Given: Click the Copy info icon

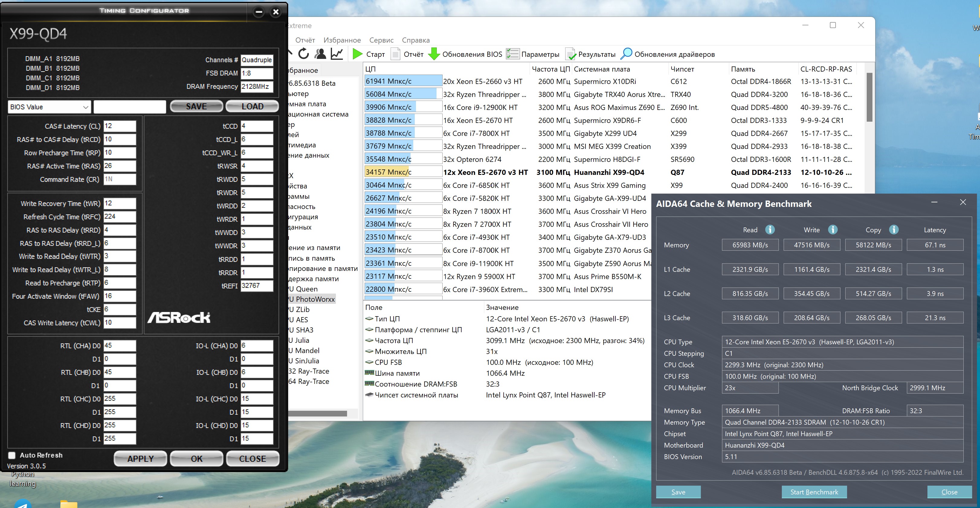Looking at the screenshot, I should (894, 230).
